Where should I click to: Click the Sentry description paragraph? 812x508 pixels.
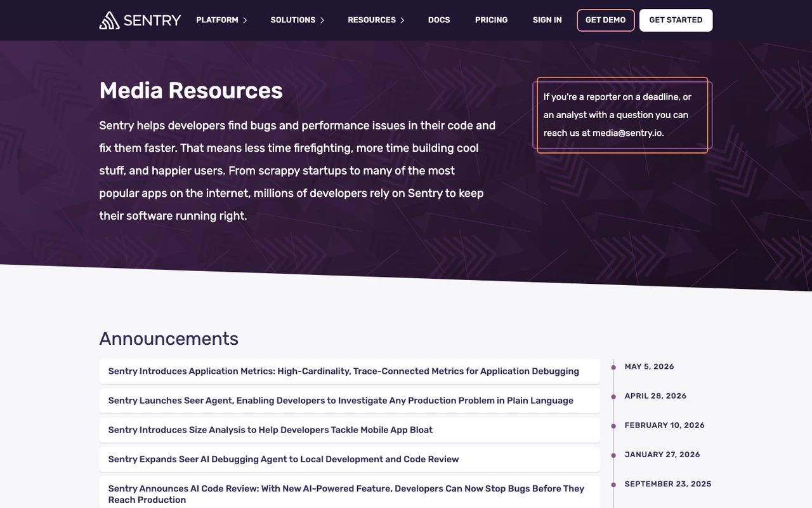coord(298,171)
